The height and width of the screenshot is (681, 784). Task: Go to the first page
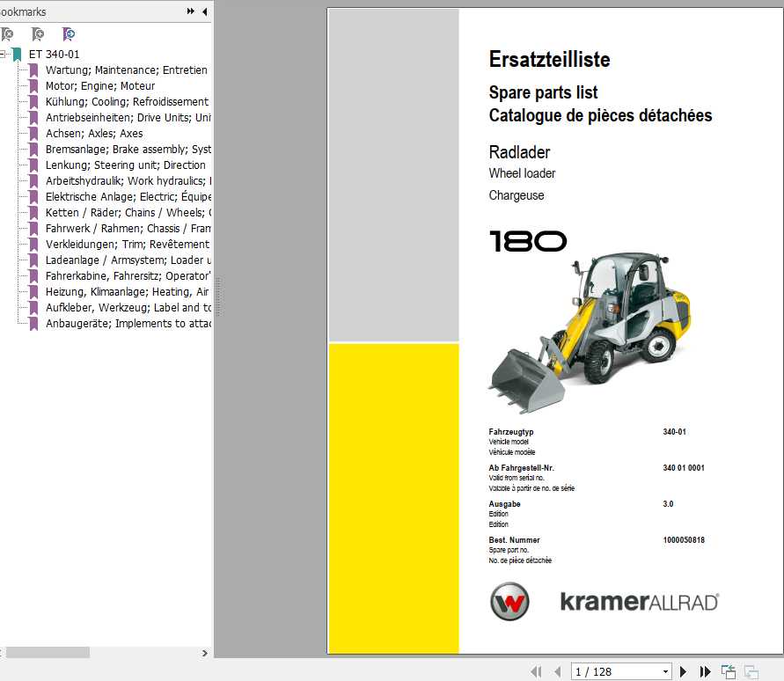coord(537,671)
